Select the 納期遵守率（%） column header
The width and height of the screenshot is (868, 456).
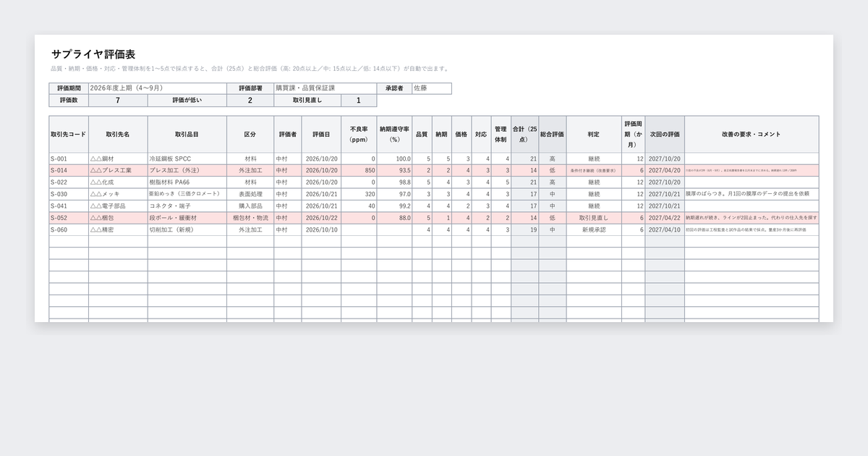(394, 135)
